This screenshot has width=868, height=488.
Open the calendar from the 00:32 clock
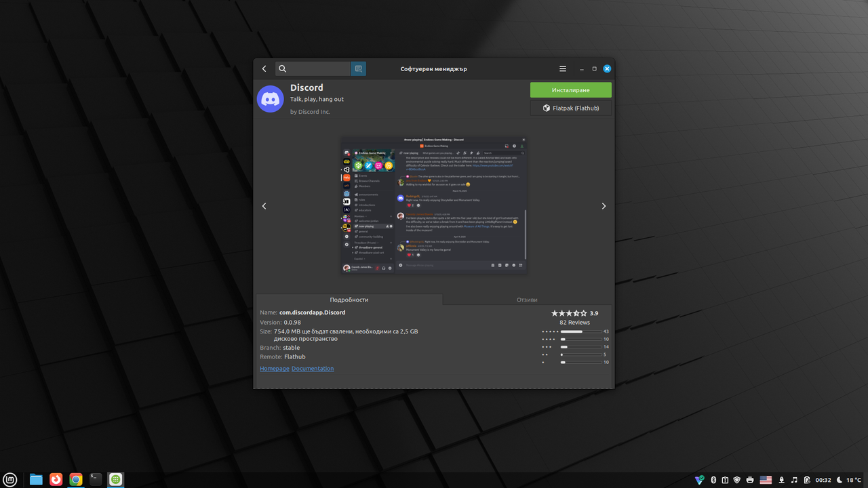click(x=823, y=480)
